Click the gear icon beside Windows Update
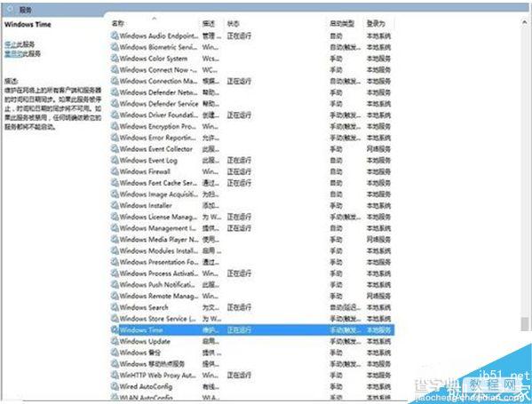 tap(115, 341)
